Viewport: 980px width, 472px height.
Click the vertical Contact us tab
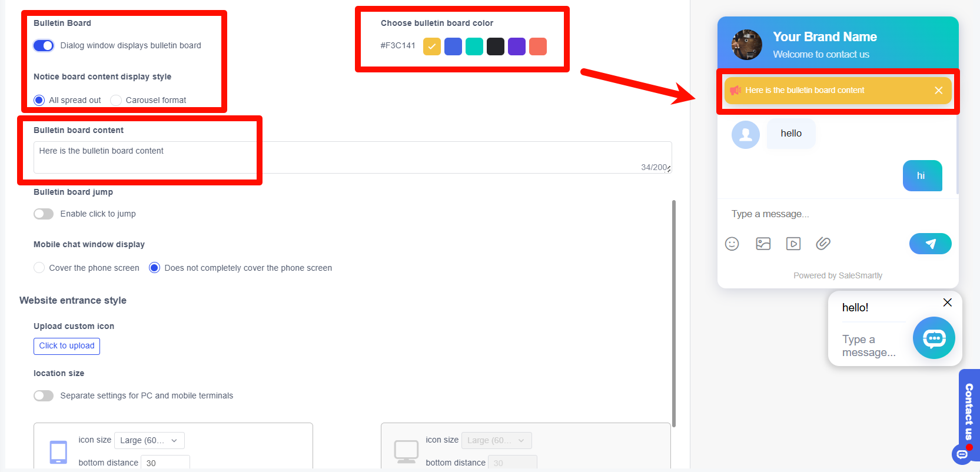point(969,412)
